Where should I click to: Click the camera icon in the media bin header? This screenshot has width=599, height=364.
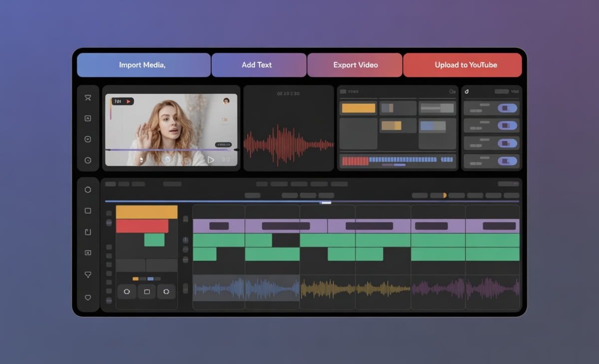pos(452,91)
